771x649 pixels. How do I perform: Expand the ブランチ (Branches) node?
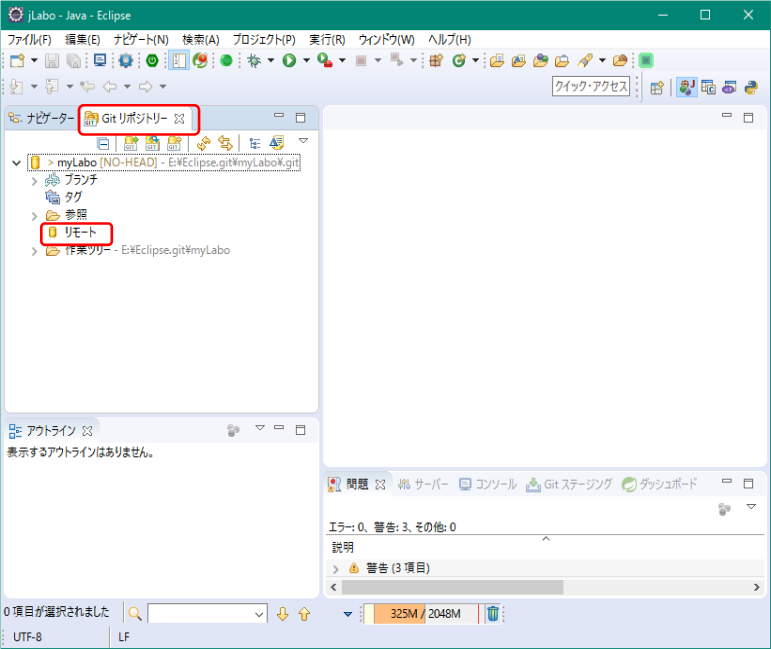click(x=34, y=181)
